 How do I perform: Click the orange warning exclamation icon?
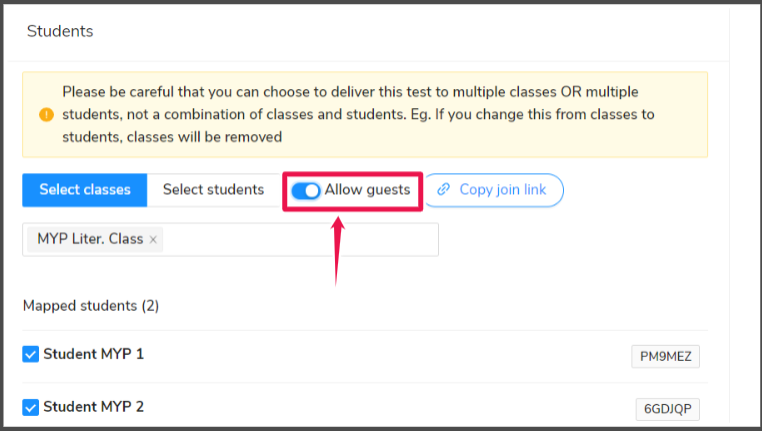46,115
